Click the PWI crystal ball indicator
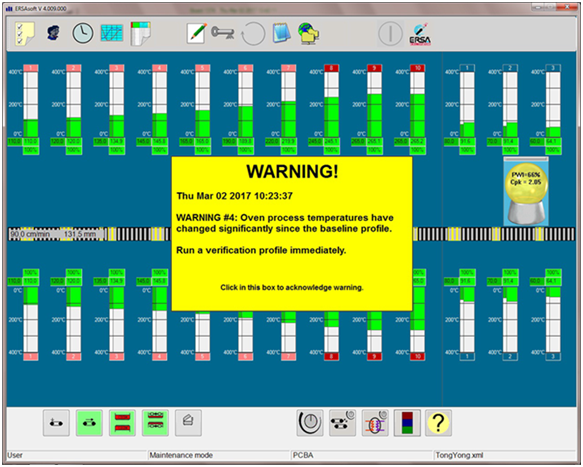The width and height of the screenshot is (583, 467). pos(526,191)
